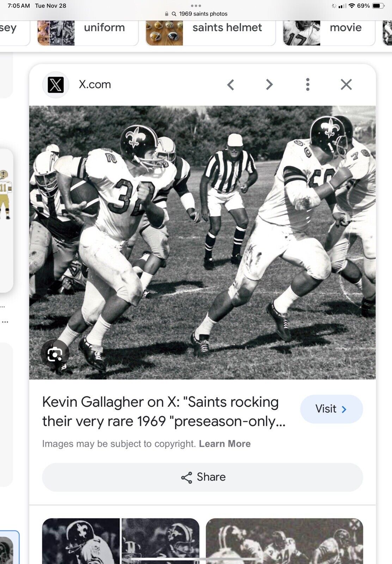
Task: Tap the battery status icon
Action: pos(378,6)
